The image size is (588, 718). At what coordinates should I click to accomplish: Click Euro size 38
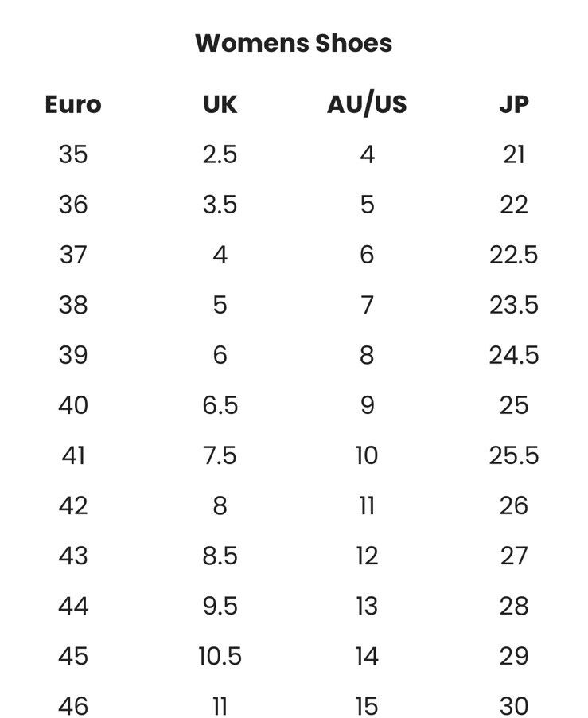click(x=73, y=305)
